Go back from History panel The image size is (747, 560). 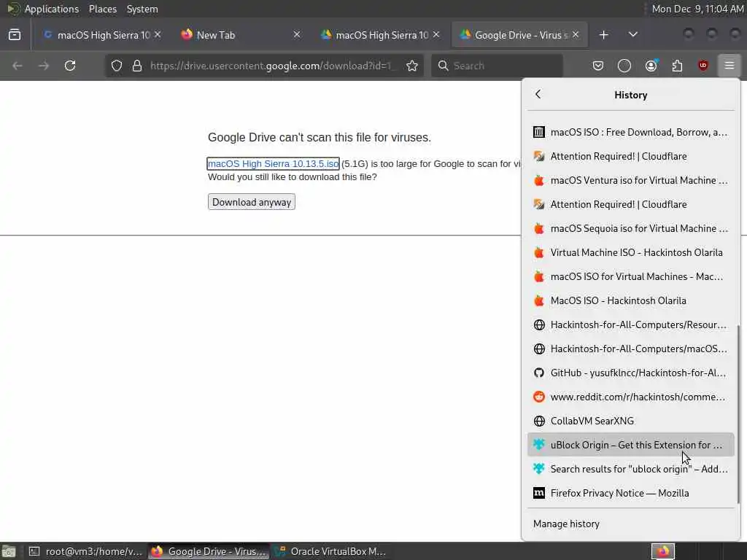538,94
